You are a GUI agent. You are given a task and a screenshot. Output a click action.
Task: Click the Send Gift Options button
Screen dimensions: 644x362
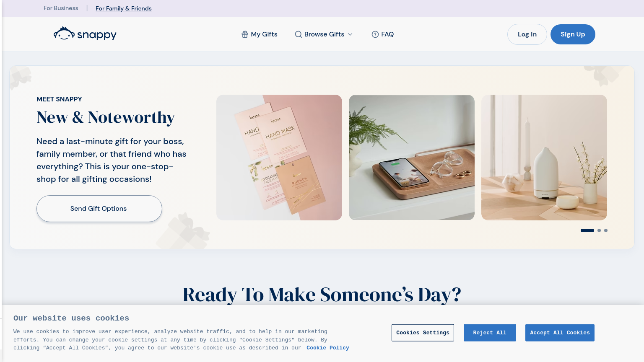pyautogui.click(x=99, y=209)
